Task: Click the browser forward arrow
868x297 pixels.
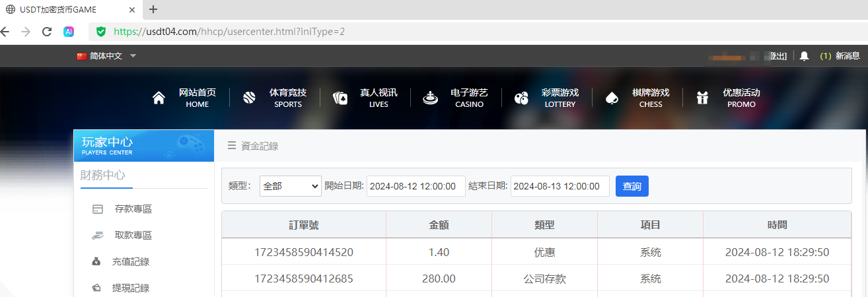Action: pos(26,31)
